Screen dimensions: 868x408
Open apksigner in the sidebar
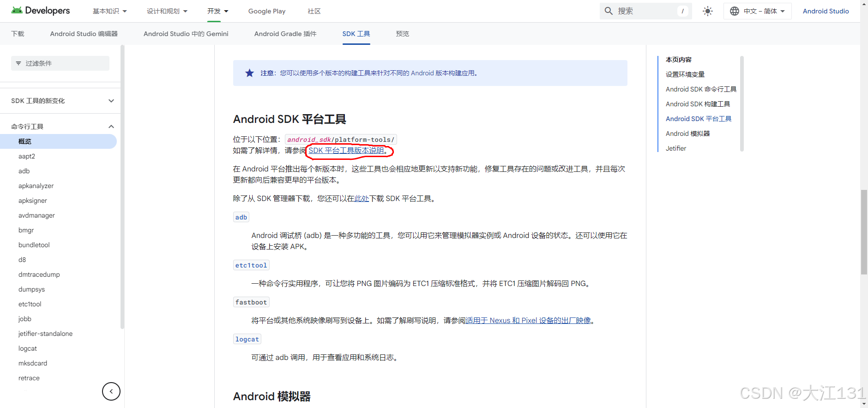coord(33,201)
